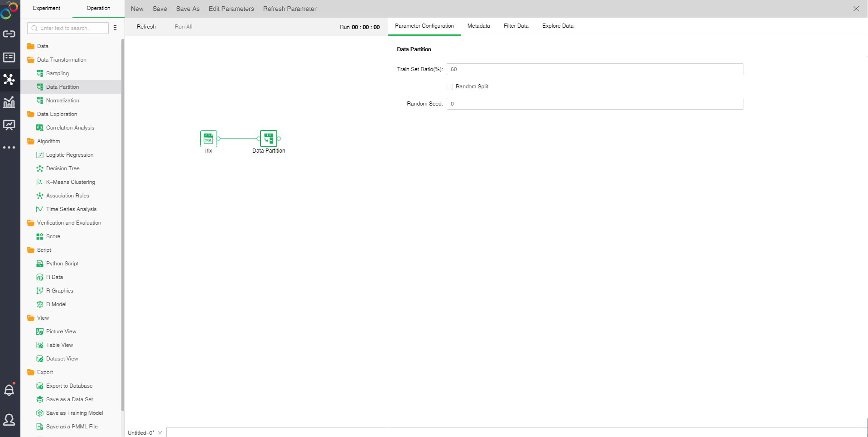This screenshot has width=868, height=437.
Task: Open the data mining sidebar icon
Action: tap(9, 80)
